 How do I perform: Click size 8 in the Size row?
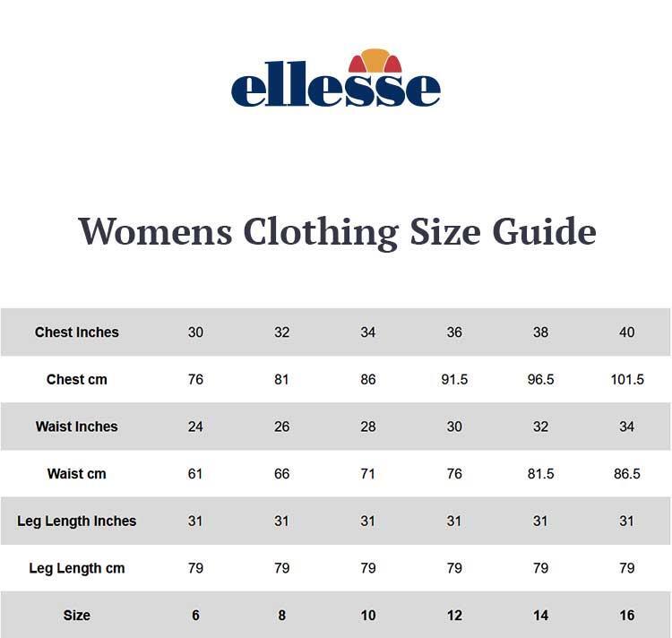pyautogui.click(x=281, y=616)
